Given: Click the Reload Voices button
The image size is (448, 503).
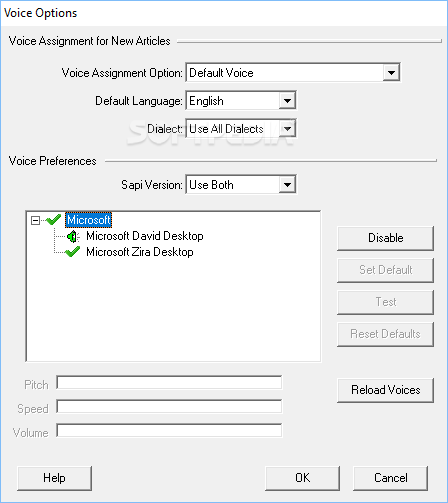Looking at the screenshot, I should click(385, 390).
